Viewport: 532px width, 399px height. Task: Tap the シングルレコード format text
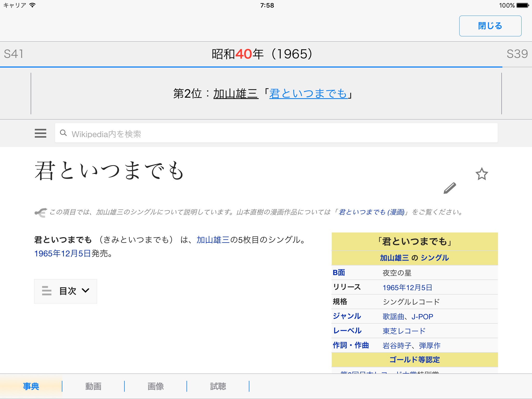411,302
